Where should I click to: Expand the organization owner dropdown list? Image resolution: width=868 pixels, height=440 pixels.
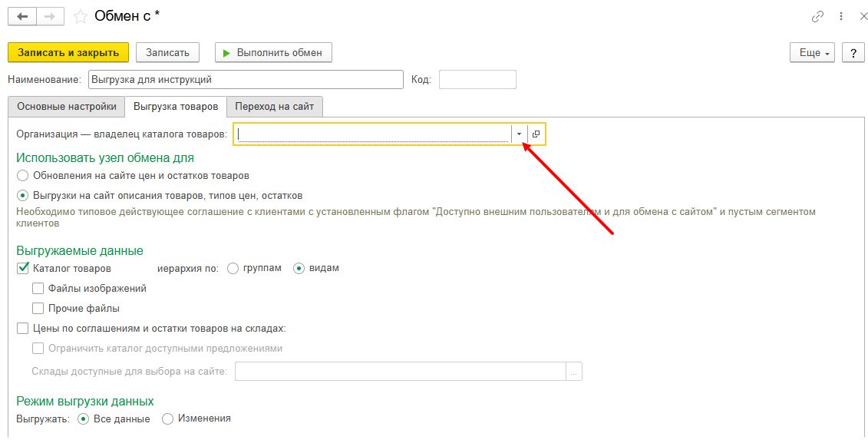tap(520, 134)
